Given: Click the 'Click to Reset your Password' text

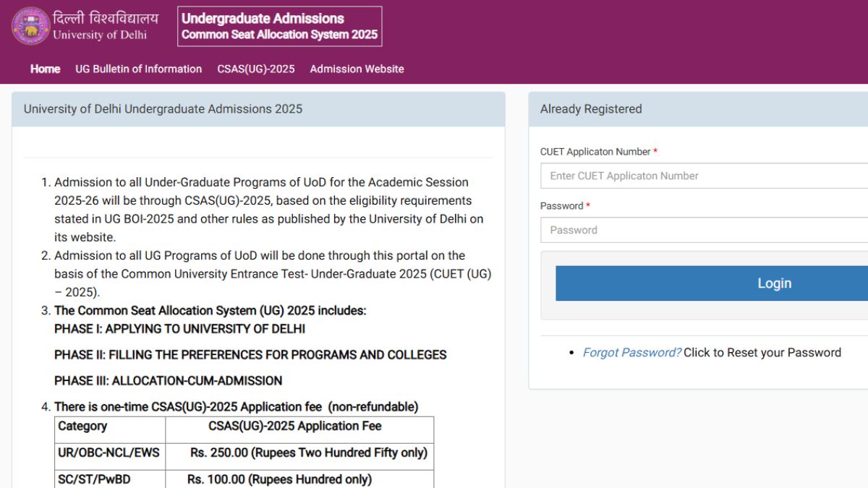Looking at the screenshot, I should (762, 353).
